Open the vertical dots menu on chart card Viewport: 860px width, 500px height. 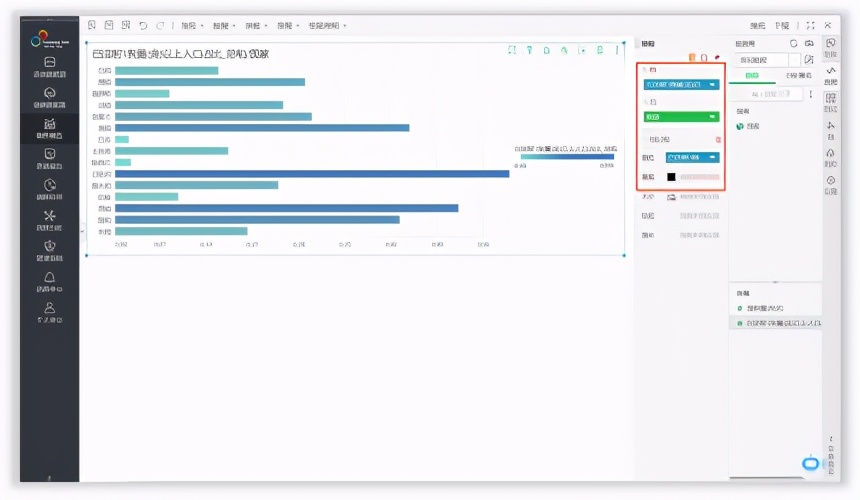[x=617, y=50]
